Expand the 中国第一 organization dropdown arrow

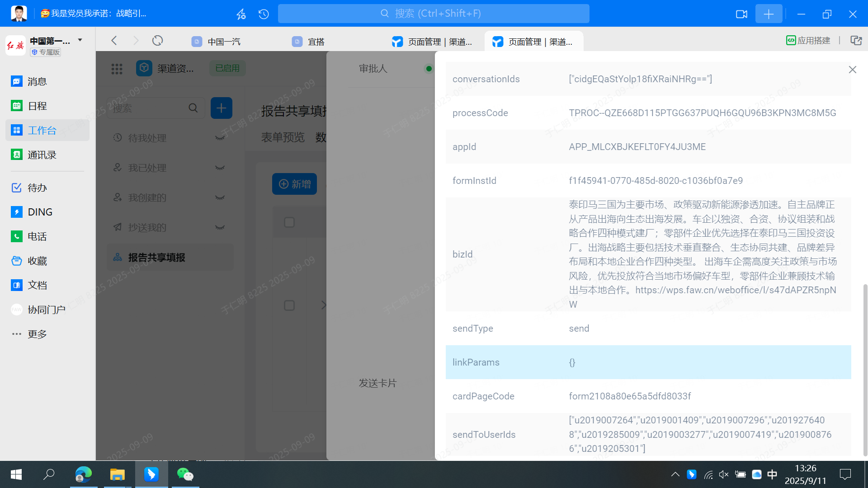80,40
